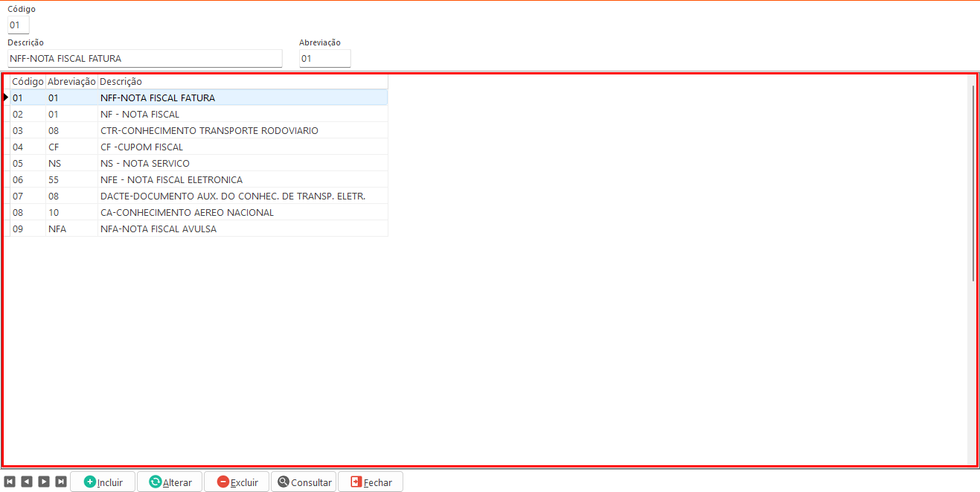The image size is (980, 492).
Task: Close the form with Fechar
Action: click(371, 482)
